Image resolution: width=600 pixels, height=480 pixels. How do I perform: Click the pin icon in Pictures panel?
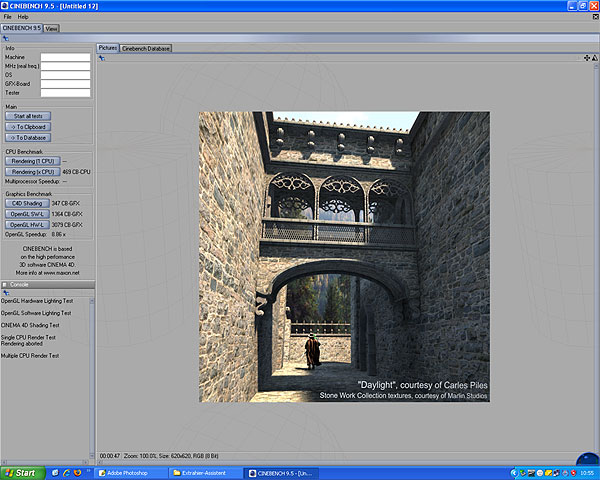(x=102, y=58)
